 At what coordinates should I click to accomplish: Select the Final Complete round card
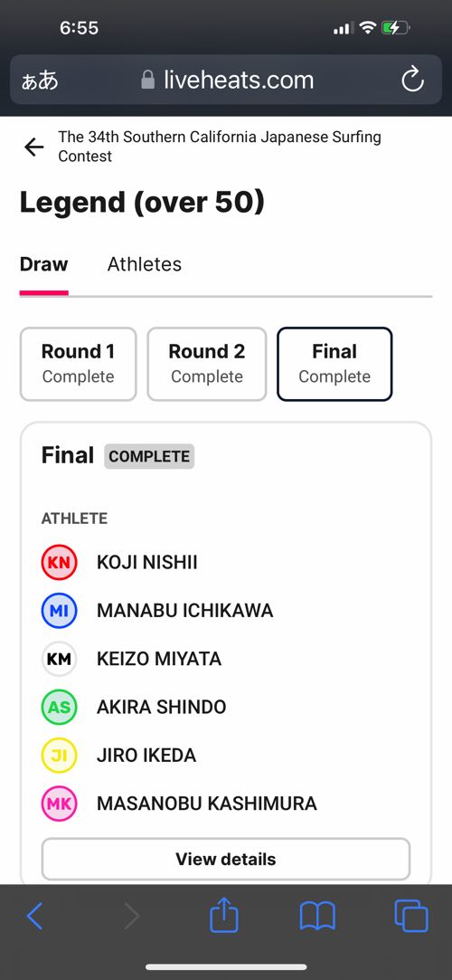pos(334,364)
